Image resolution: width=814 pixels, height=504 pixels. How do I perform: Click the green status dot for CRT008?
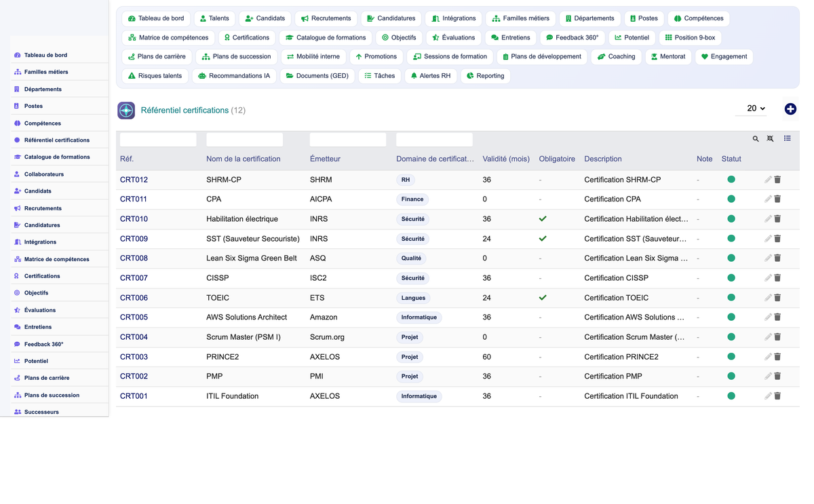(x=731, y=258)
